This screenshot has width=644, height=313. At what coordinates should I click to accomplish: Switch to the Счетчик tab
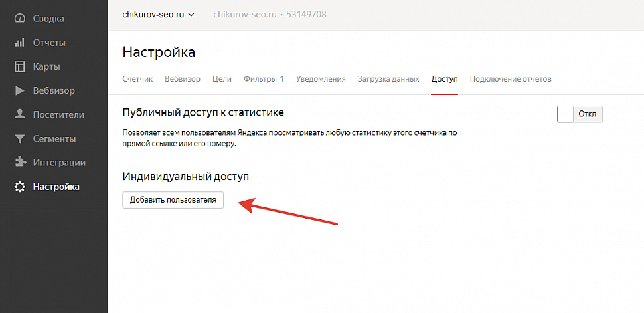click(137, 79)
